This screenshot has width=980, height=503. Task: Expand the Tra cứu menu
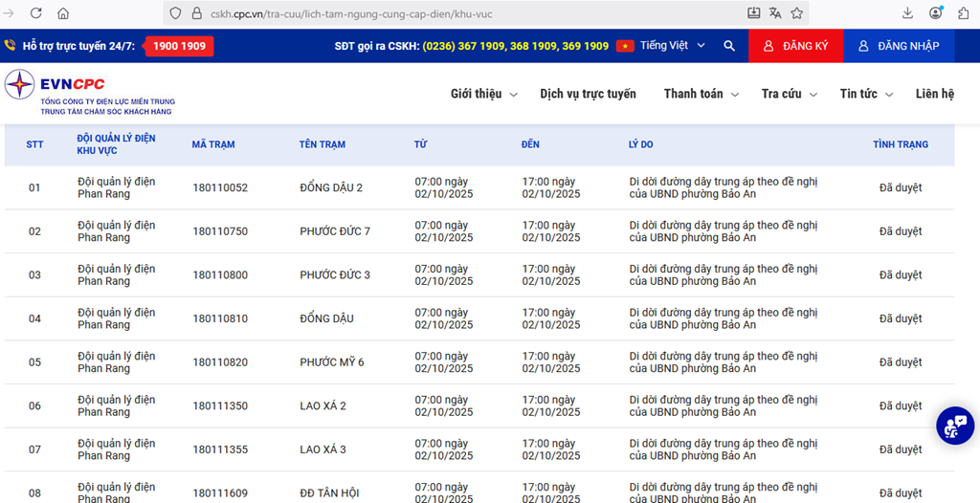[789, 94]
